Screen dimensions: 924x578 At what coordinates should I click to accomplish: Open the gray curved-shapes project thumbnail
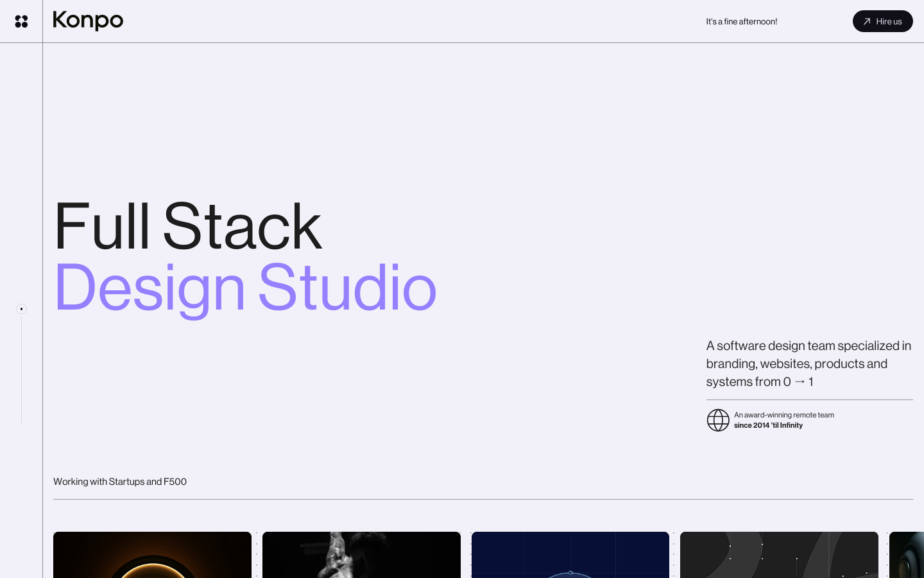[x=779, y=555]
